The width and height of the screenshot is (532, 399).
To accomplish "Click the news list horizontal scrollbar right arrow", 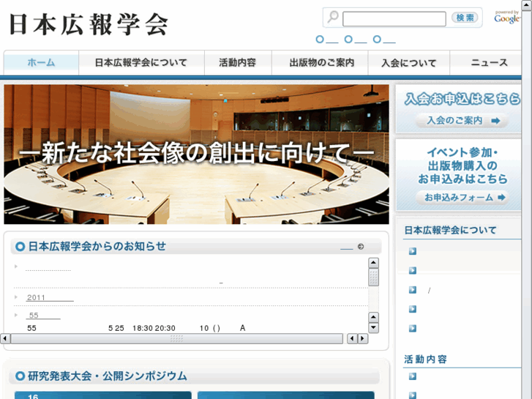I will coord(363,338).
